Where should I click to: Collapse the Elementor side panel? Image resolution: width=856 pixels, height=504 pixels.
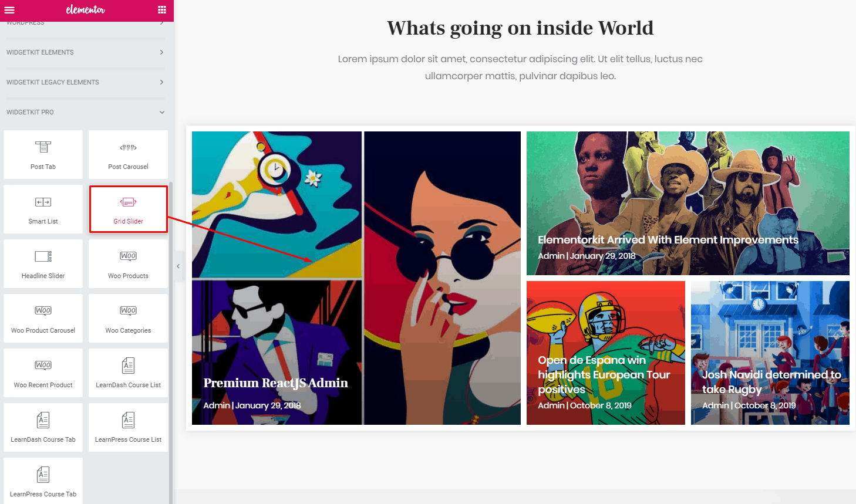(178, 266)
